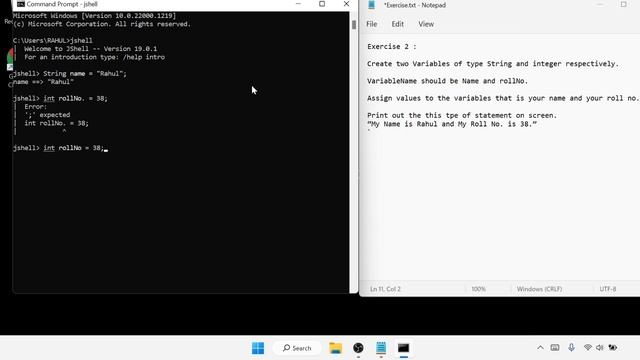Open Windows Start menu on taskbar
The image size is (640, 360).
coord(258,348)
